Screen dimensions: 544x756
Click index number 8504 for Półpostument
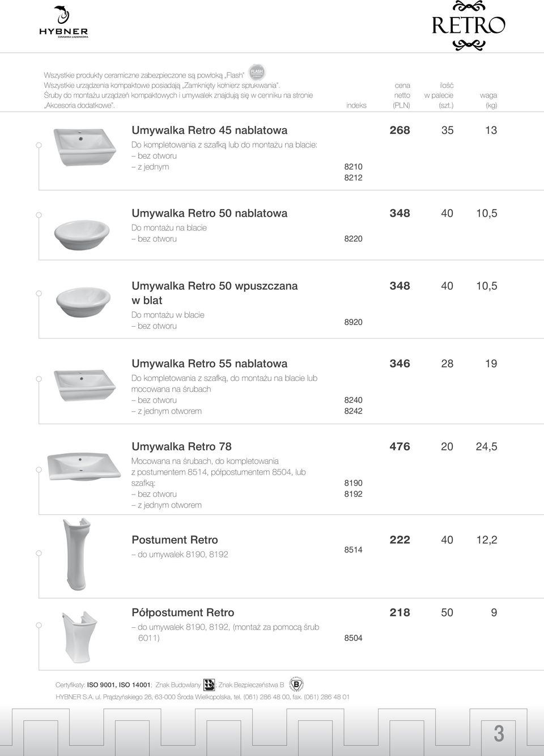[x=353, y=638]
